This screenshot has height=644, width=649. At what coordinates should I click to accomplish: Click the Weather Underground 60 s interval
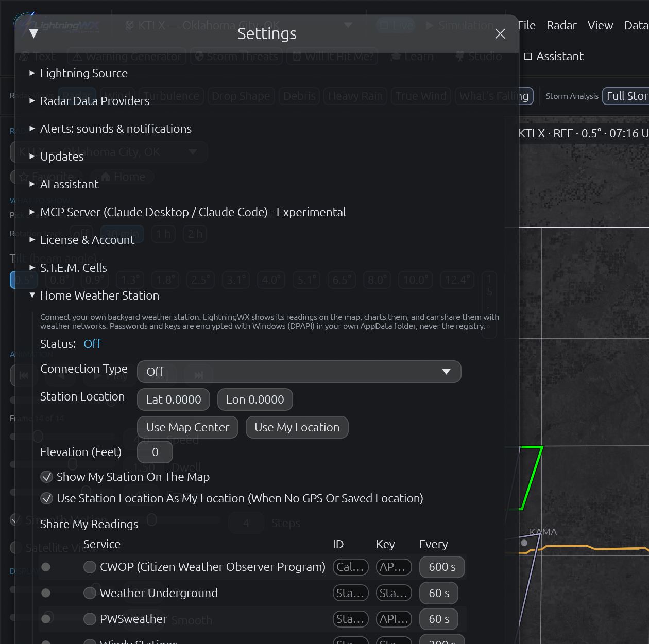pyautogui.click(x=439, y=593)
